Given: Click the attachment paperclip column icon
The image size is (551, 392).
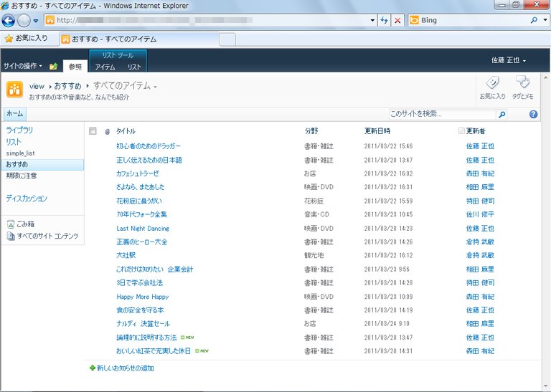Looking at the screenshot, I should (107, 132).
